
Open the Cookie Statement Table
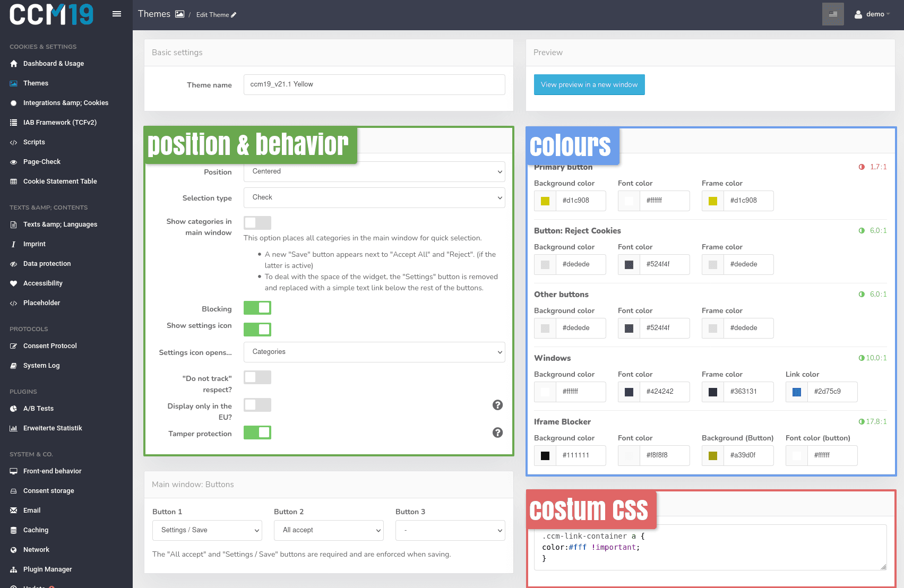pos(59,181)
